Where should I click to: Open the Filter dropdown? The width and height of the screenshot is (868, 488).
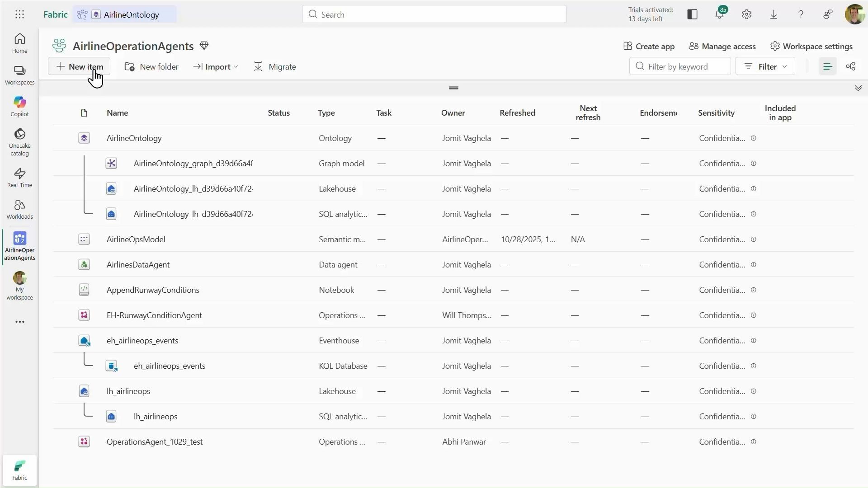[765, 66]
